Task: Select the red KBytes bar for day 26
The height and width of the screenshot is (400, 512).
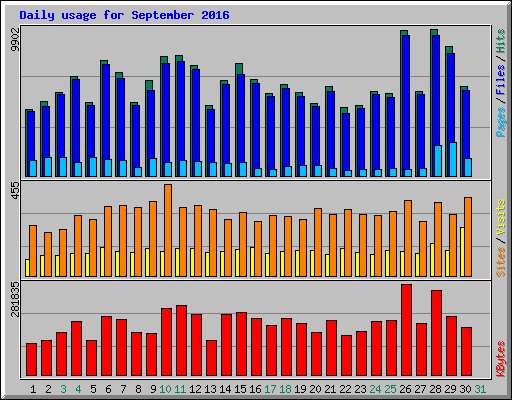Action: 406,330
